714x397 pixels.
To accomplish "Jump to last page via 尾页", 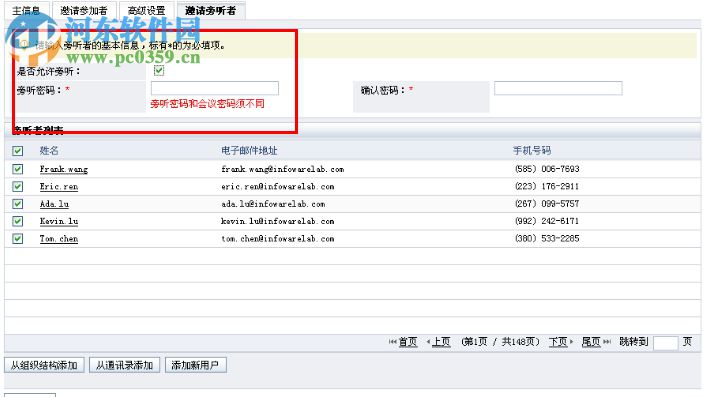I will [591, 342].
